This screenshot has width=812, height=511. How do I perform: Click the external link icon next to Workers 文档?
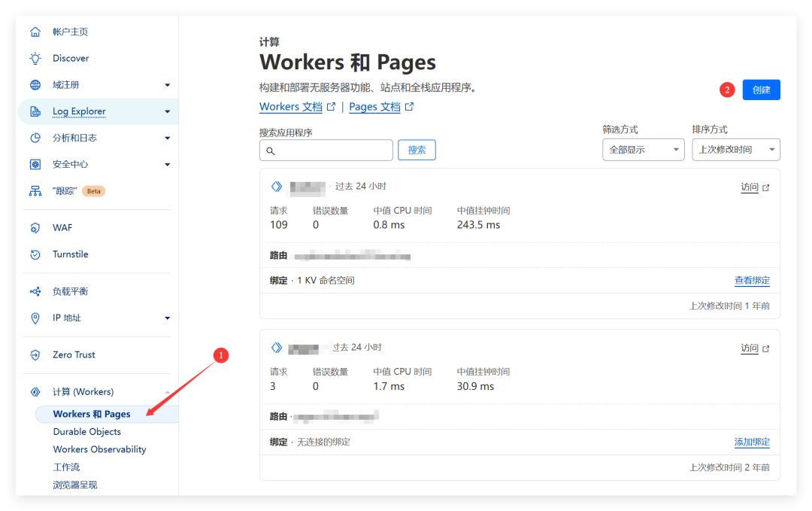click(331, 107)
